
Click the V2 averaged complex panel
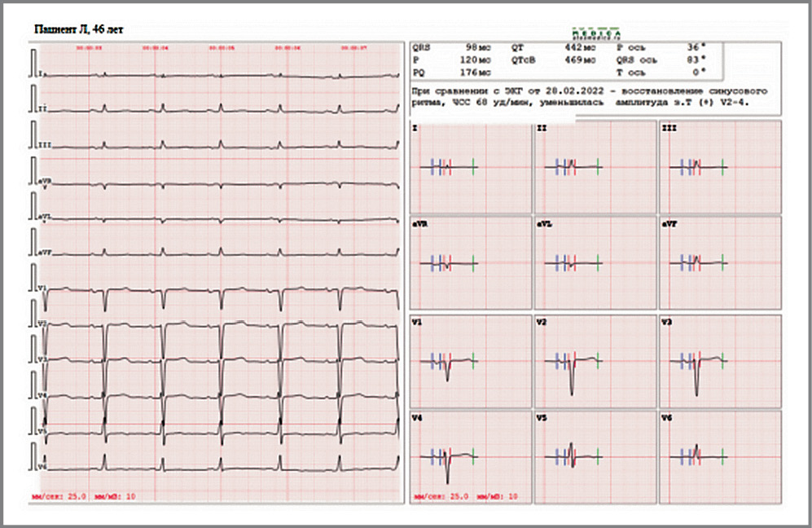coord(595,359)
